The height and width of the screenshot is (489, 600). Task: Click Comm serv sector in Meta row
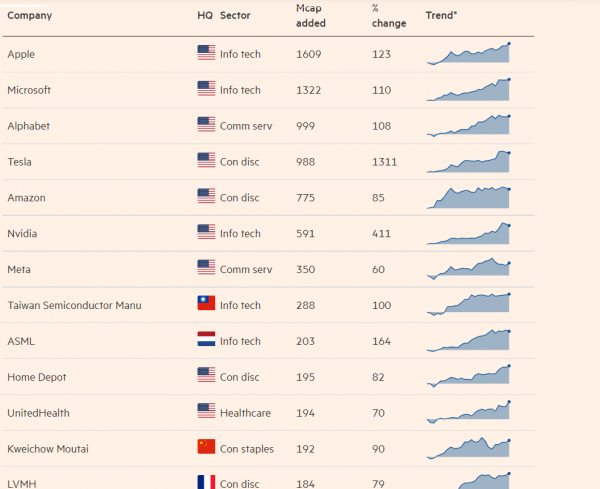pos(246,269)
